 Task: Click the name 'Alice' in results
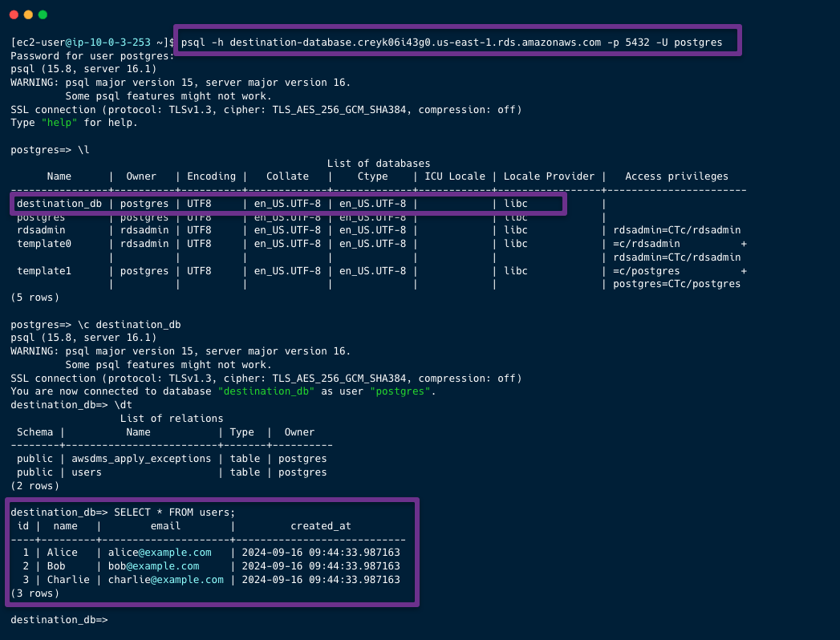(x=62, y=552)
